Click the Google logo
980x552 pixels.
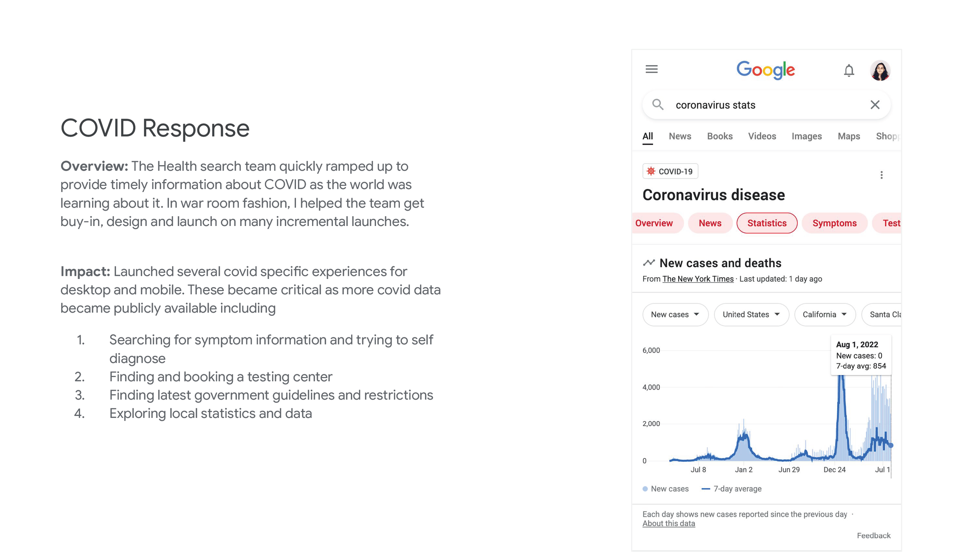[x=765, y=71]
